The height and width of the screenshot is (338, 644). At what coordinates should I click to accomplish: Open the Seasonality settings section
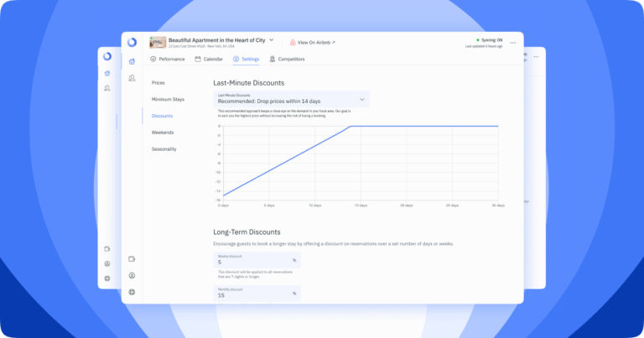pos(164,149)
